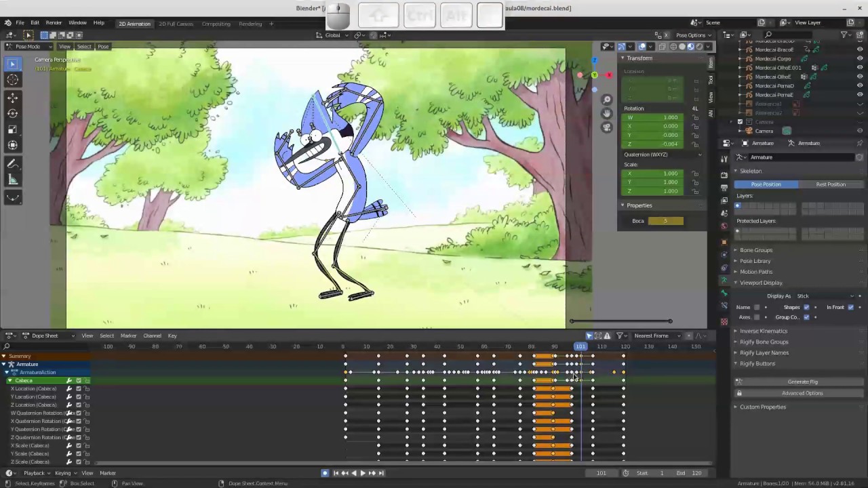Toggle the Group Colors checkbox
The image size is (868, 488).
pyautogui.click(x=806, y=317)
